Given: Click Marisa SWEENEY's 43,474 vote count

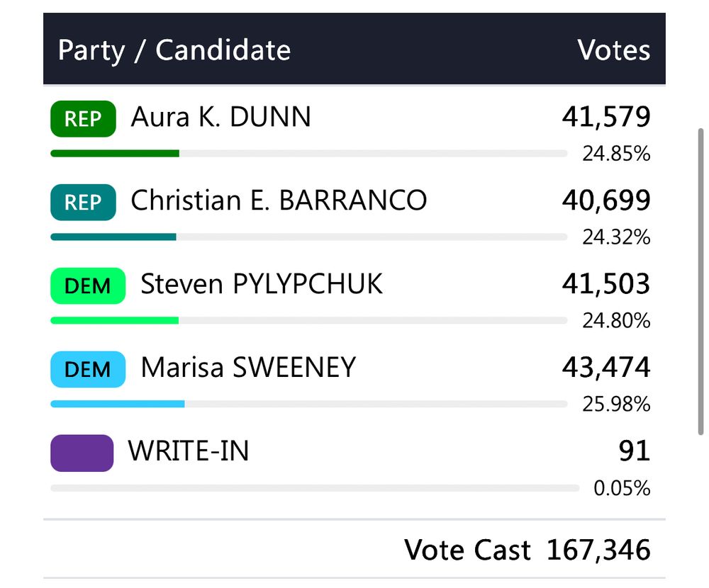Looking at the screenshot, I should pos(605,368).
